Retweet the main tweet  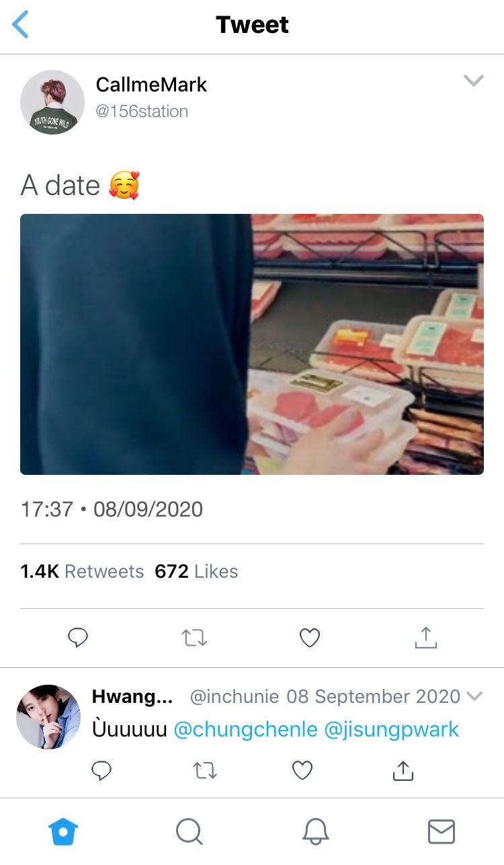[x=194, y=637]
